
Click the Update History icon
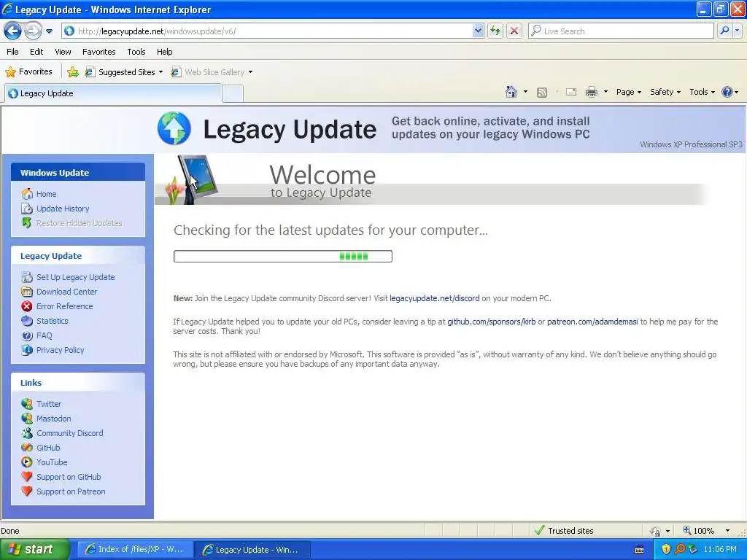point(27,209)
